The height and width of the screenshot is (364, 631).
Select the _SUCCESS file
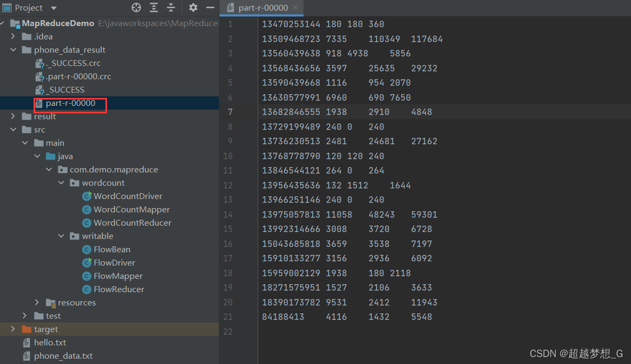coord(65,90)
